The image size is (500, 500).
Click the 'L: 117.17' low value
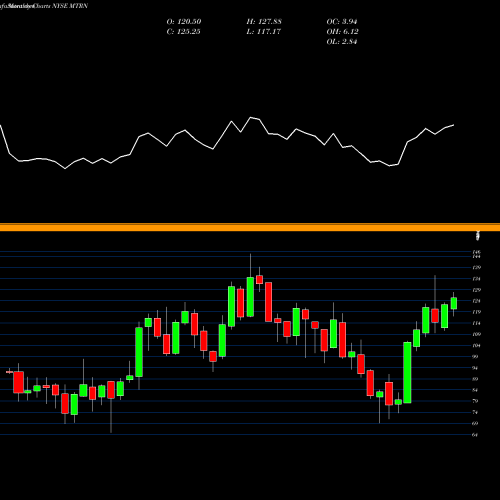pos(264,32)
